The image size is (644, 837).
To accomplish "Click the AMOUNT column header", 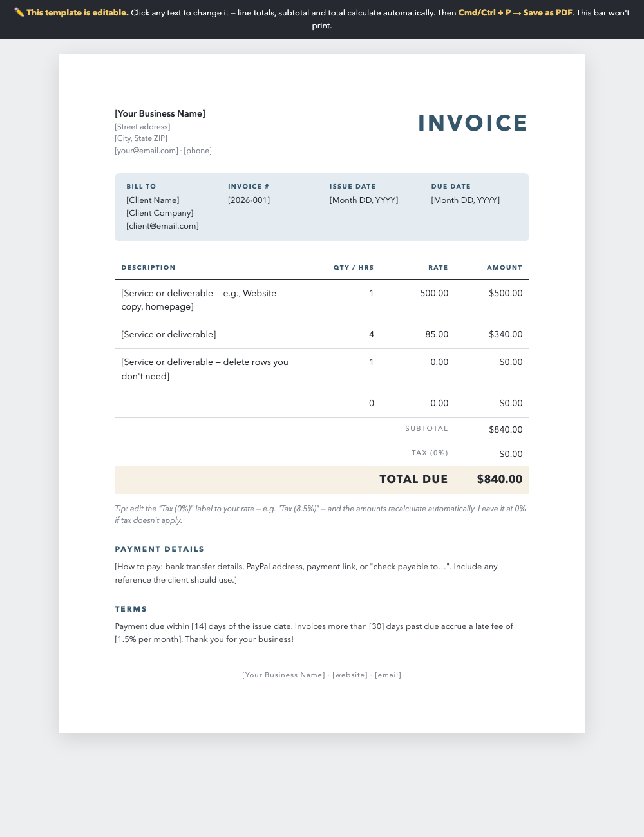I will click(504, 267).
